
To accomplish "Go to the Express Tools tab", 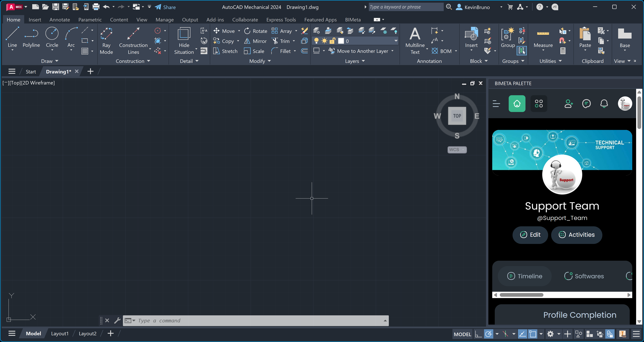I will (x=281, y=19).
